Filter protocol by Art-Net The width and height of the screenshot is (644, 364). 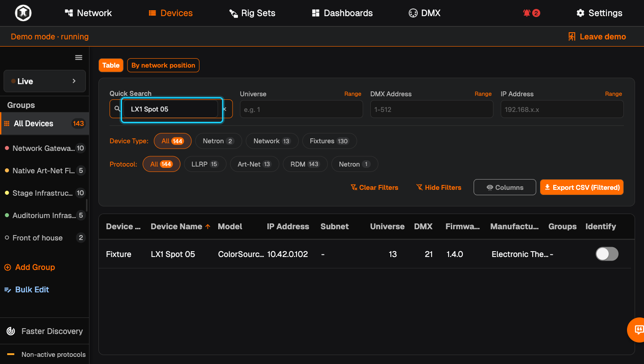254,164
